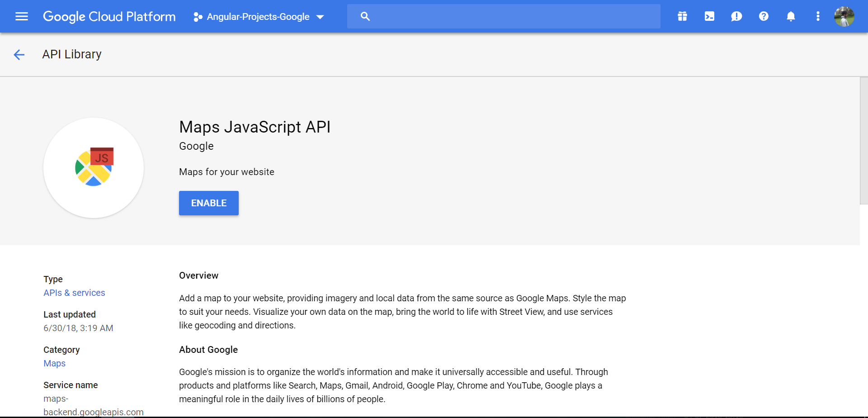Click the Maps JavaScript API logo thumbnail

pos(94,168)
